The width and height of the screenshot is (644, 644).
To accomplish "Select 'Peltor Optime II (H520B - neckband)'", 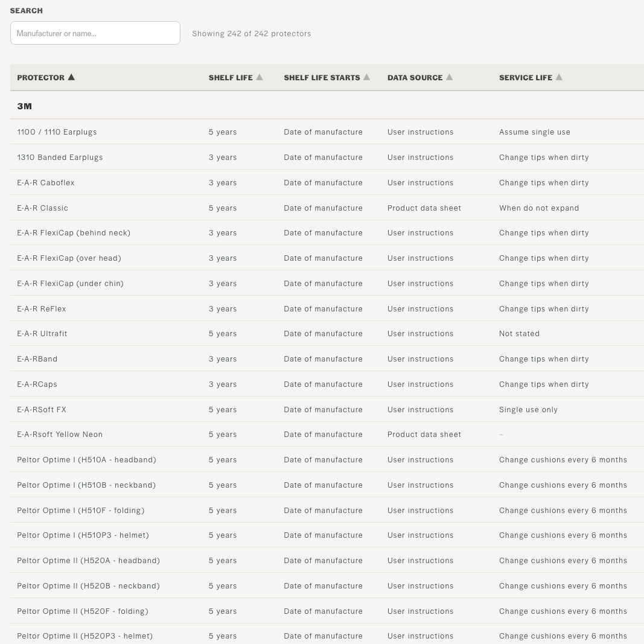I will point(88,585).
